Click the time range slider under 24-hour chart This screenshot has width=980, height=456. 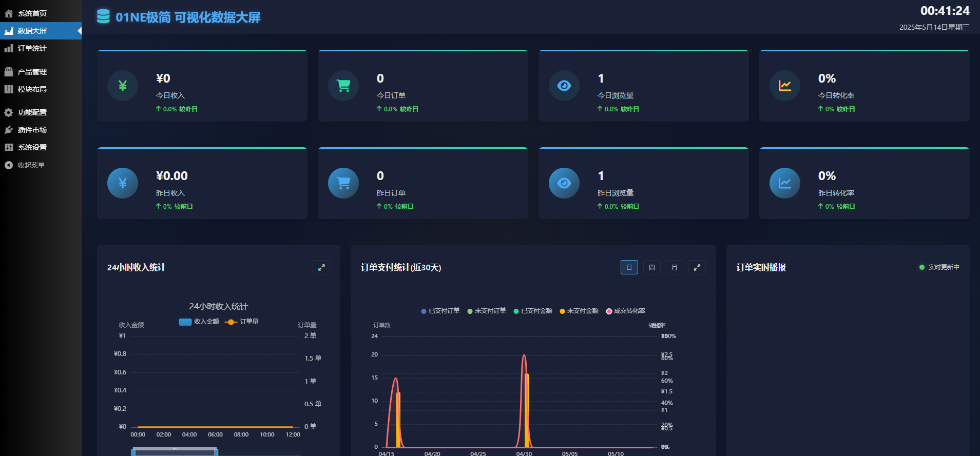(175, 452)
